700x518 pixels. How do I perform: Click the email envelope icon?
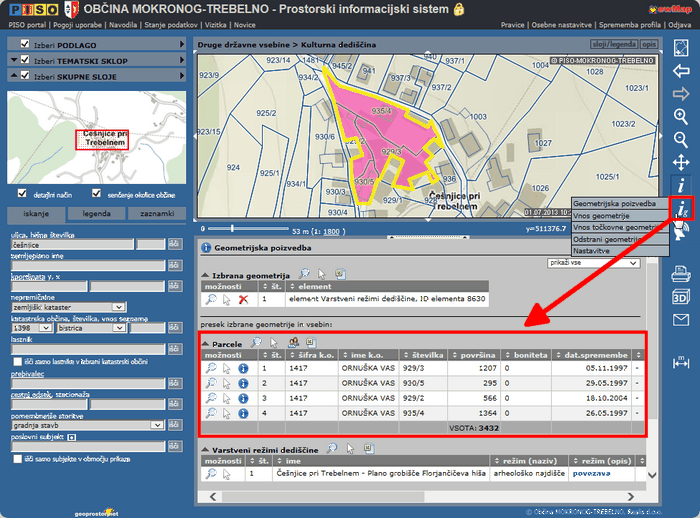[681, 319]
